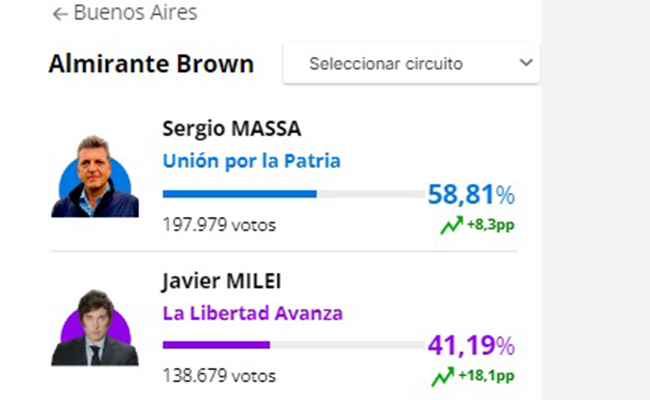Open the Seleccionar circuito dropdown
The image size is (650, 400).
tap(411, 63)
